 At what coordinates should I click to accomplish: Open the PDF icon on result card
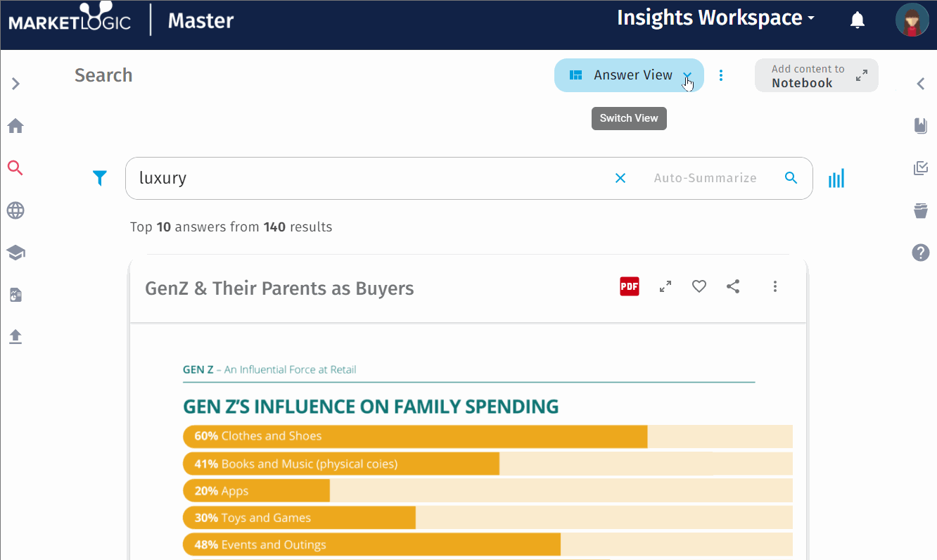(630, 286)
